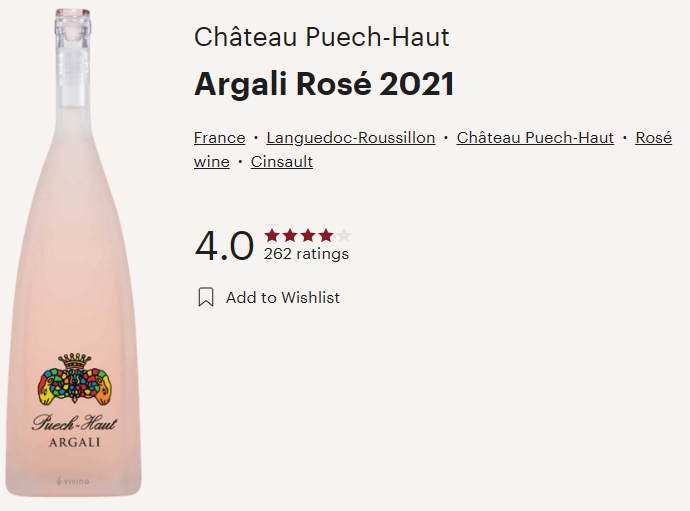The width and height of the screenshot is (690, 511).
Task: Click the ARGALI text on bottle label
Action: [74, 442]
